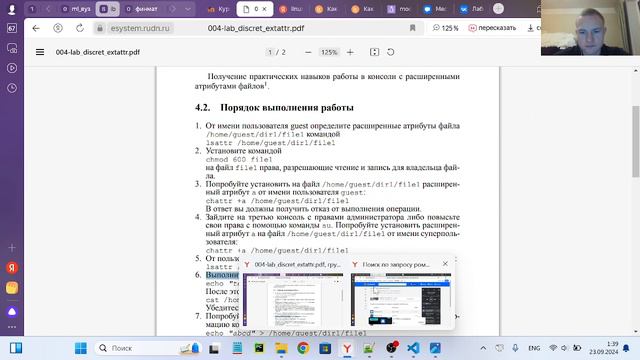Open the reviews 125% comments indicator

(x=445, y=28)
